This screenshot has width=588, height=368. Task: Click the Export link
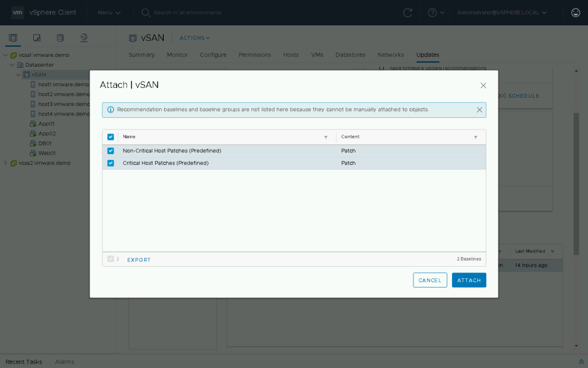coord(139,260)
